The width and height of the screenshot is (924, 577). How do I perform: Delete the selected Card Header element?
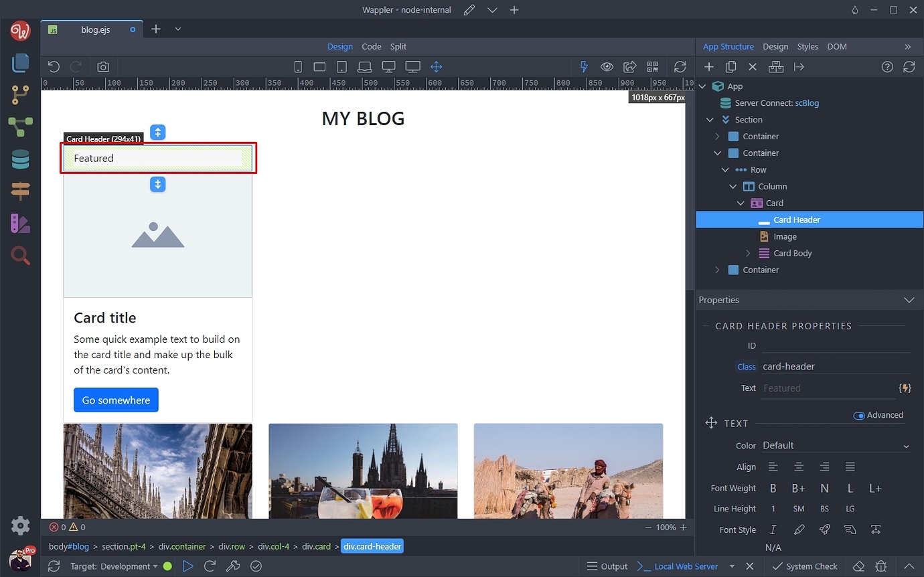click(x=753, y=66)
